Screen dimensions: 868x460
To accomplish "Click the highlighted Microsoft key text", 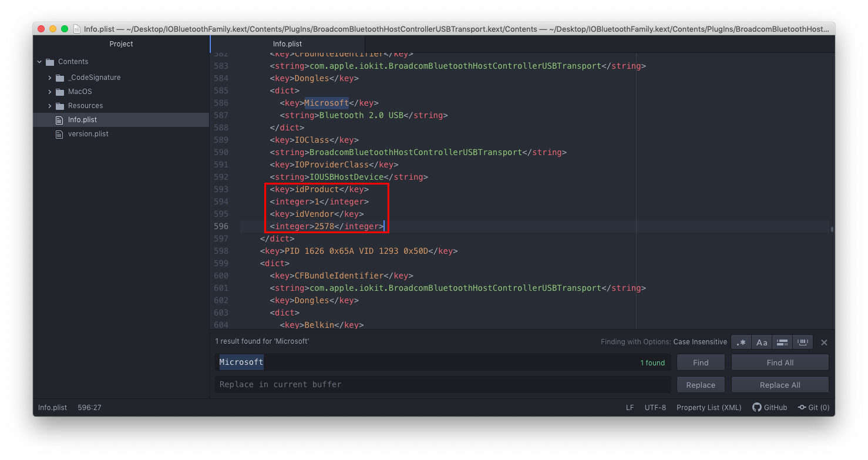I will pos(327,103).
